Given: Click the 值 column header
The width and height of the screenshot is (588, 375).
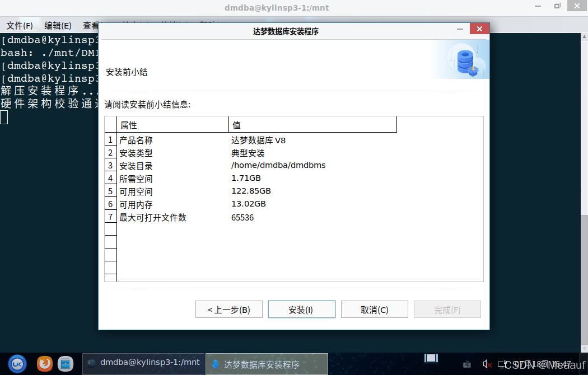Looking at the screenshot, I should tap(312, 125).
